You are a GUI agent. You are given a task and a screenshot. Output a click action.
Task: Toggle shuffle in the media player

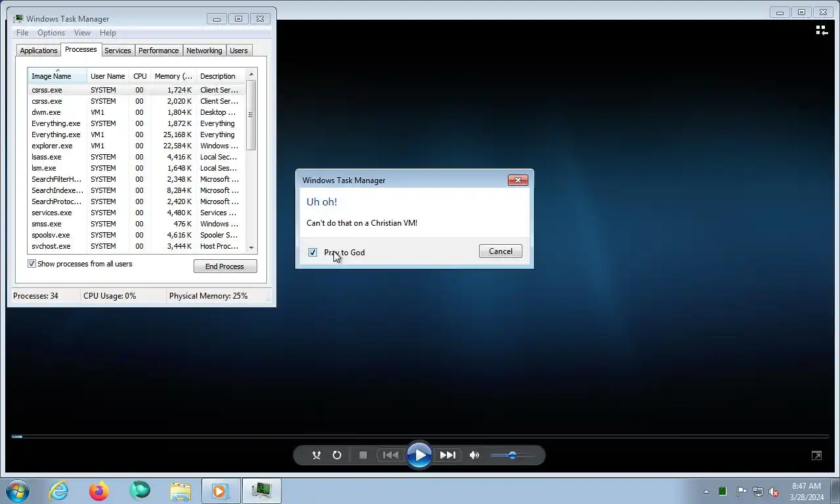pyautogui.click(x=316, y=455)
